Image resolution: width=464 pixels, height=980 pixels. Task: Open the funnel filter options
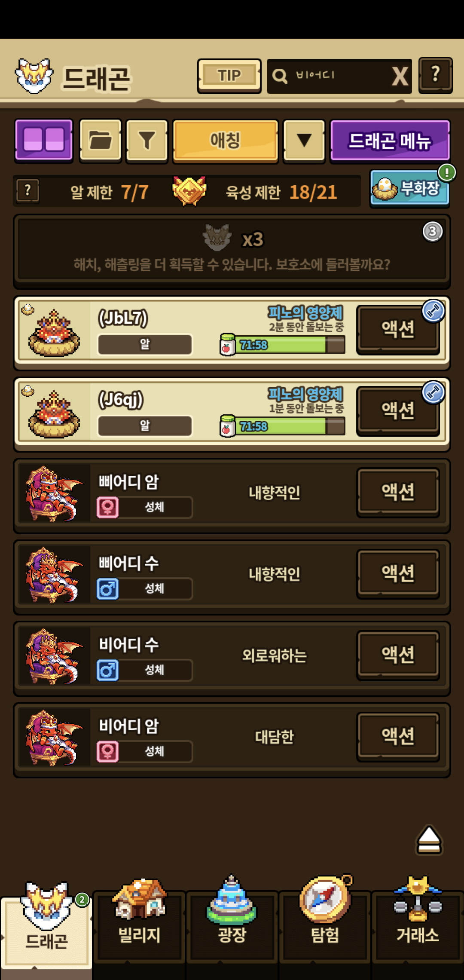pyautogui.click(x=147, y=141)
